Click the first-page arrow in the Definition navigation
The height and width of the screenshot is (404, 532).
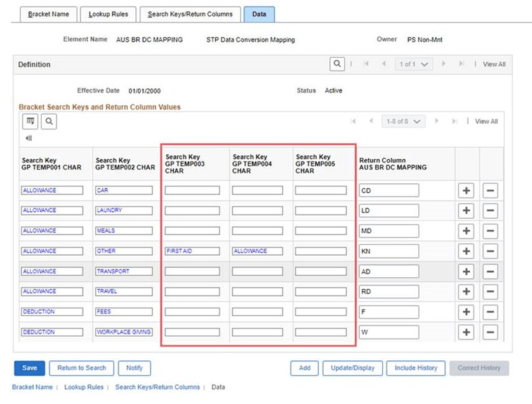367,64
